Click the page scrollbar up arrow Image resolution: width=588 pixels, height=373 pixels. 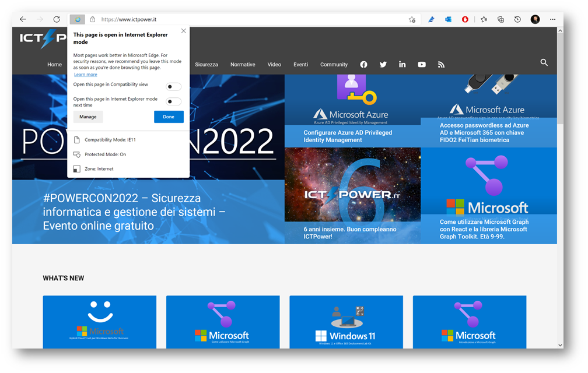(560, 31)
